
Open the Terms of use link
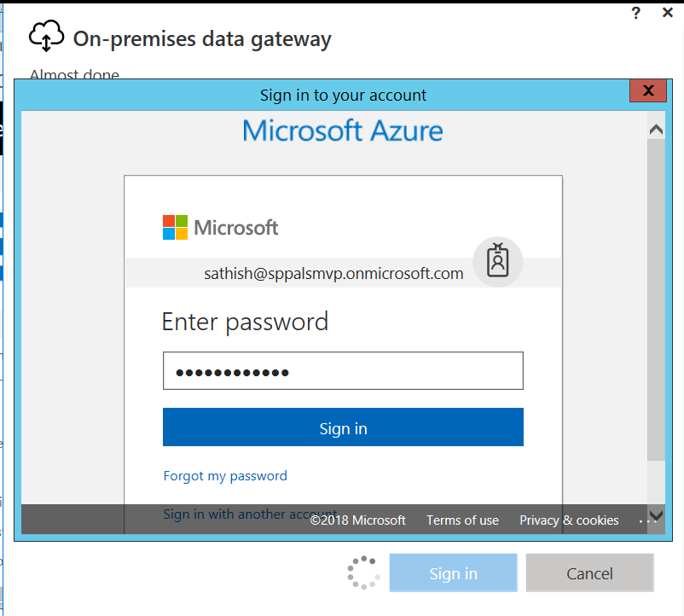pos(462,520)
